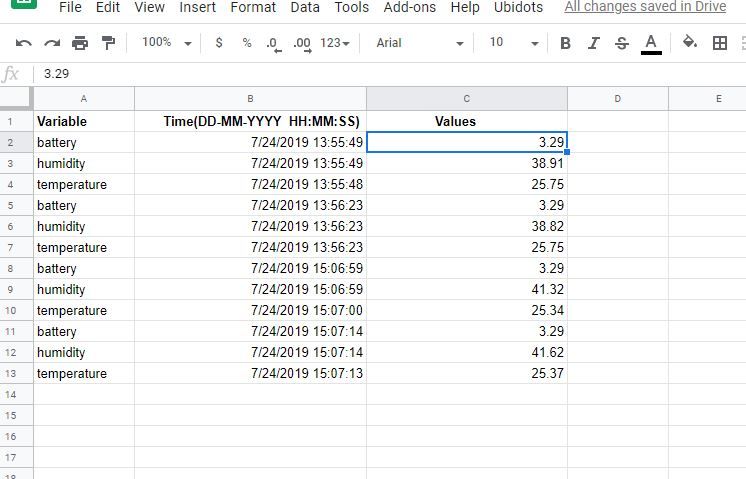Click the Time(DD-MM-YYYY HH:MM:SS) header cell
Image resolution: width=746 pixels, height=479 pixels.
coord(250,121)
